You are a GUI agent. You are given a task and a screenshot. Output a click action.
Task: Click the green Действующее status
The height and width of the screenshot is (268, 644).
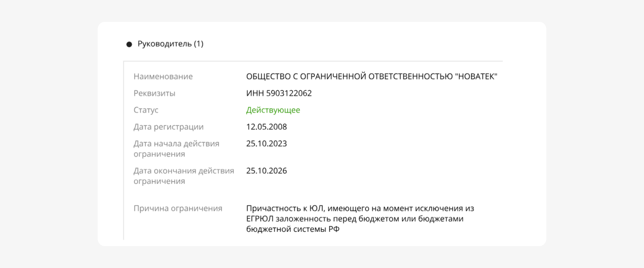(x=273, y=110)
